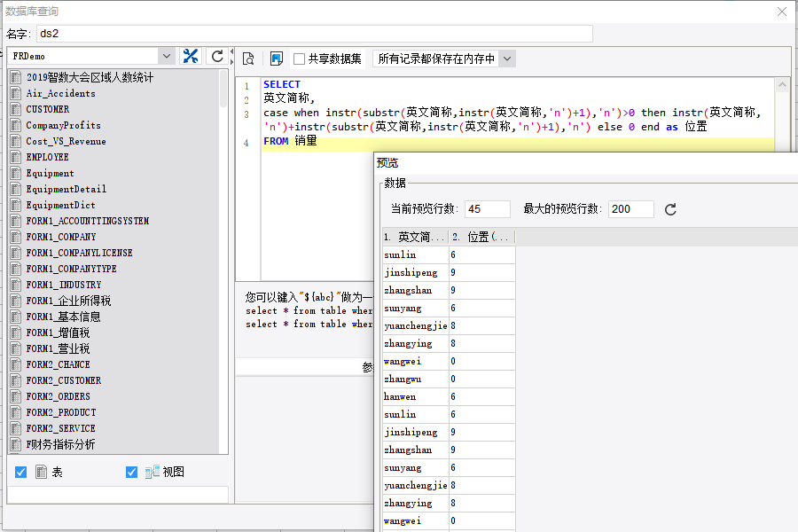Click the 位置 column header
The image size is (798, 532).
tap(481, 237)
